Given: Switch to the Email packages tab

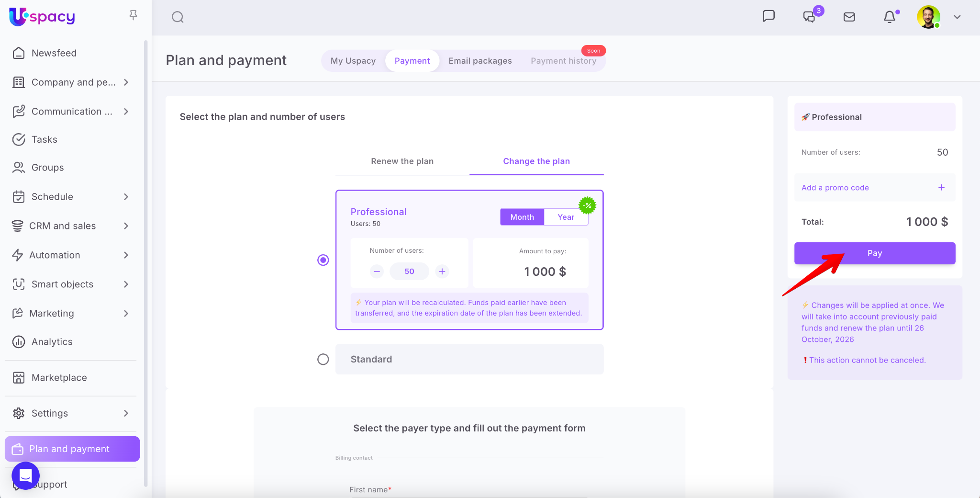Looking at the screenshot, I should [480, 61].
